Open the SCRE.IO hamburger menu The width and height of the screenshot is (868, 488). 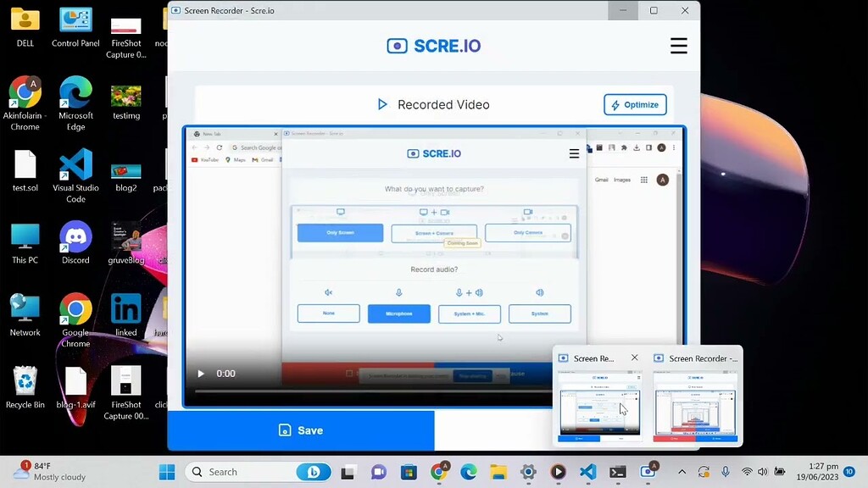[x=678, y=46]
